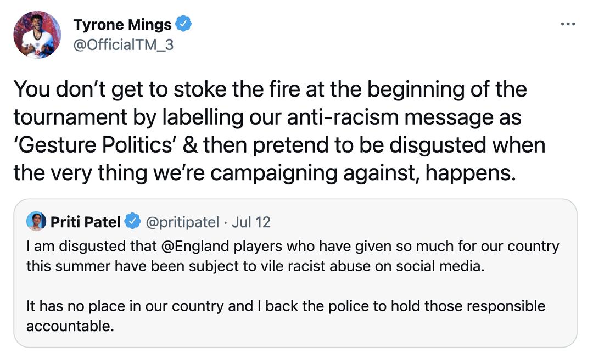Open Priti Patel's small avatar
Image resolution: width=593 pixels, height=364 pixels.
(36, 221)
